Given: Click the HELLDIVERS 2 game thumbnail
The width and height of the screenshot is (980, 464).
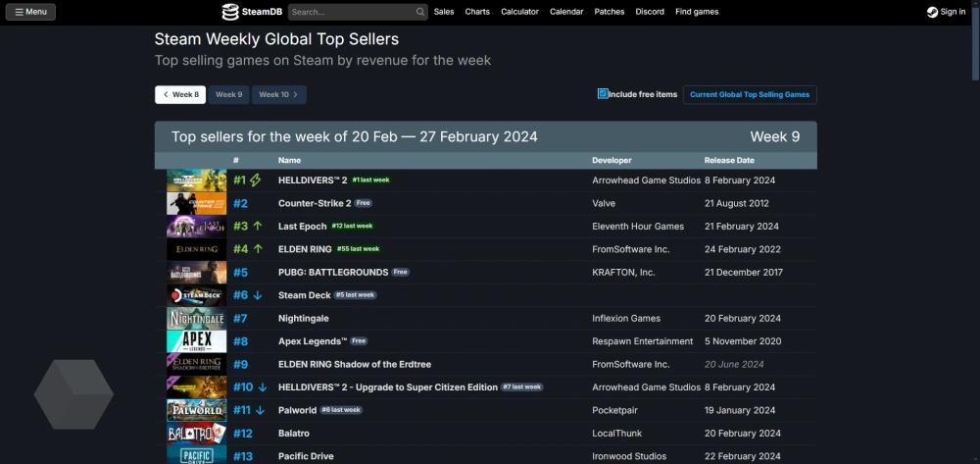Looking at the screenshot, I should [196, 180].
